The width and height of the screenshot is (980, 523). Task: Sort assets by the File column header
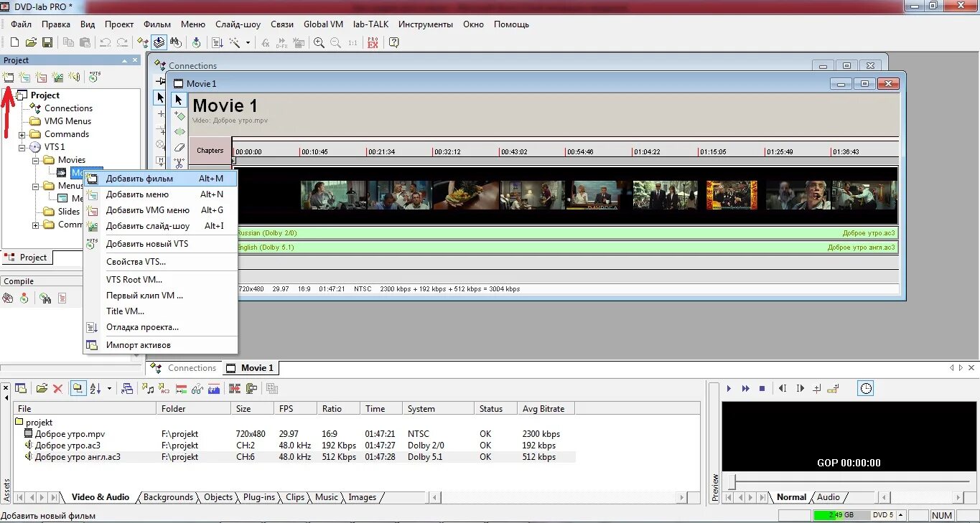click(85, 409)
